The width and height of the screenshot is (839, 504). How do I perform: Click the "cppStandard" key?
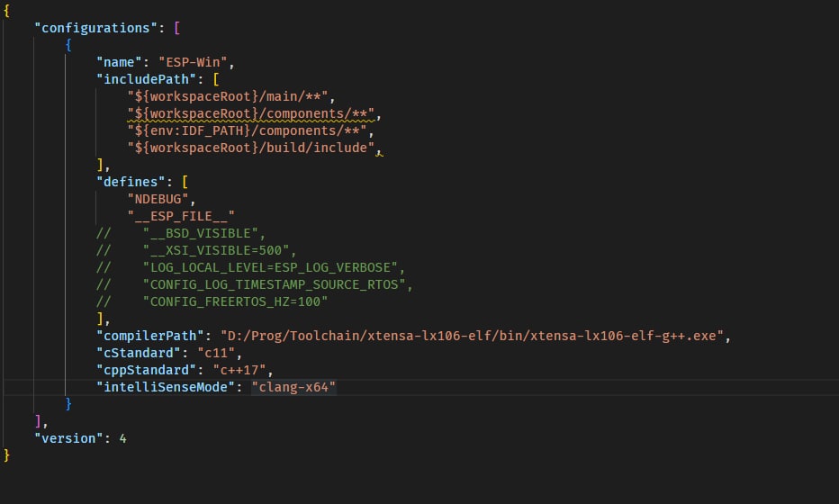pyautogui.click(x=146, y=370)
